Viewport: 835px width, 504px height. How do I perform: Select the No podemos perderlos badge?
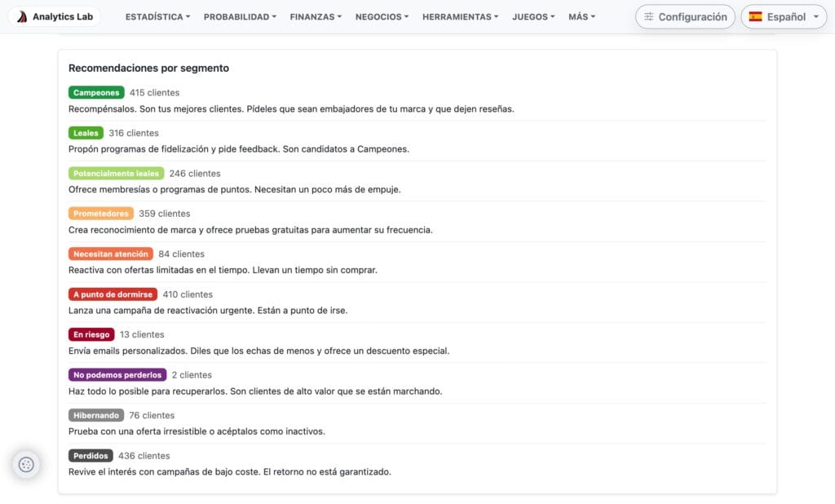pos(117,375)
